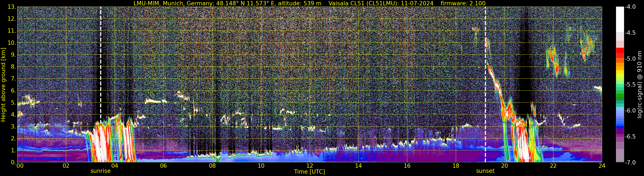The width and height of the screenshot is (644, 176).
Task: Click the 4 km label on the height axis
Action: (x=13, y=114)
